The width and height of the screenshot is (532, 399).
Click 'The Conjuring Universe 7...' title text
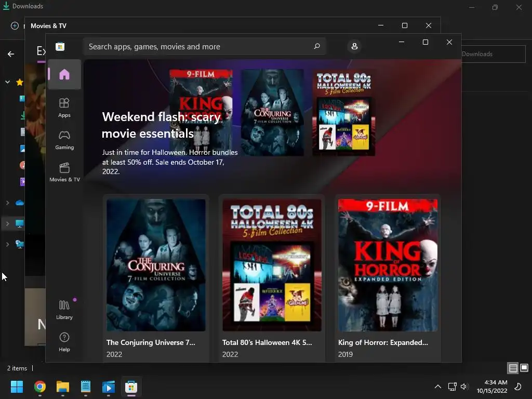point(151,342)
